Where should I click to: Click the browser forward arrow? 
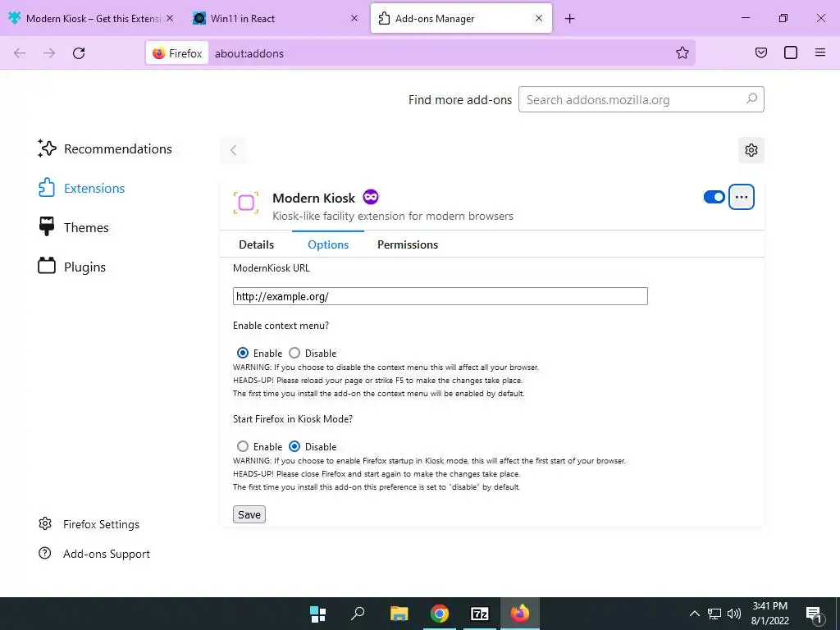(x=49, y=53)
